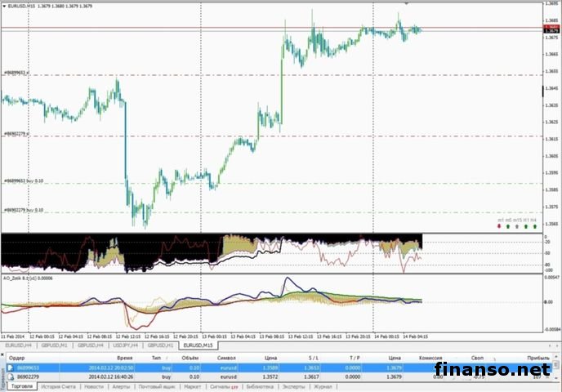562x392 pixels.
Task: Switch to the GBPUSD,M1 chart tab
Action: point(56,345)
